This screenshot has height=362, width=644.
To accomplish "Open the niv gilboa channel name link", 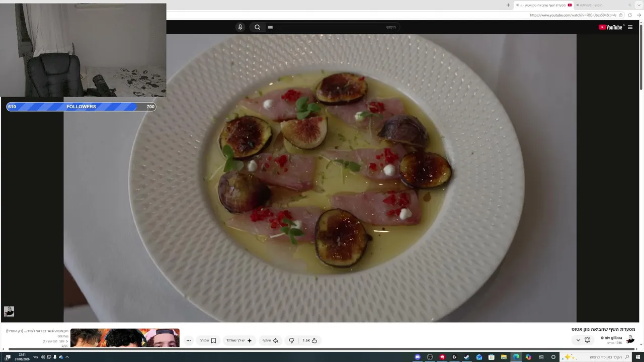I will tap(613, 338).
